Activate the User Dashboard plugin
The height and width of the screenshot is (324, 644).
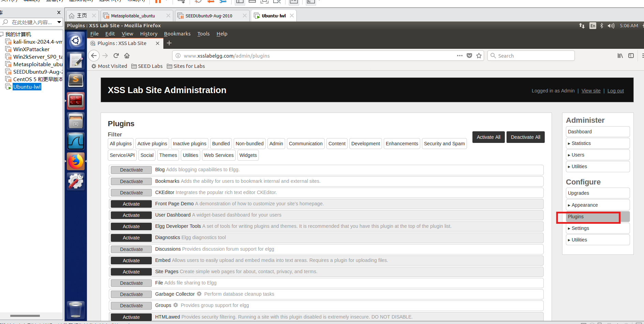131,215
